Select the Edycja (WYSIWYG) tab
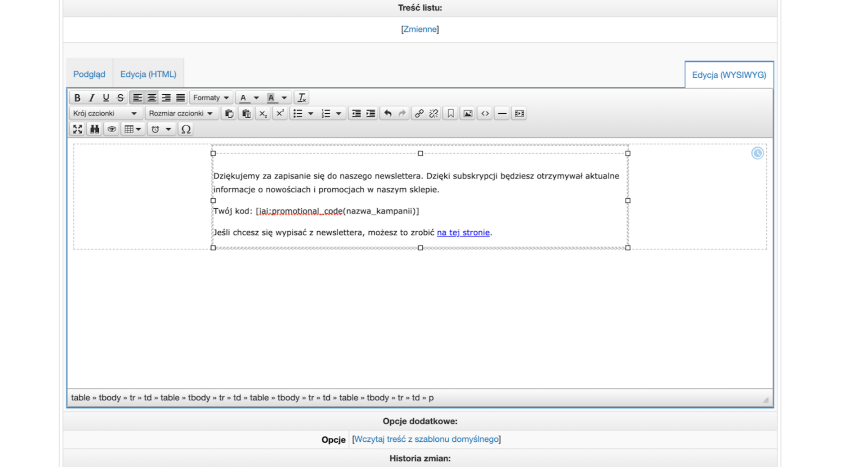Viewport: 868px width, 467px height. point(729,75)
